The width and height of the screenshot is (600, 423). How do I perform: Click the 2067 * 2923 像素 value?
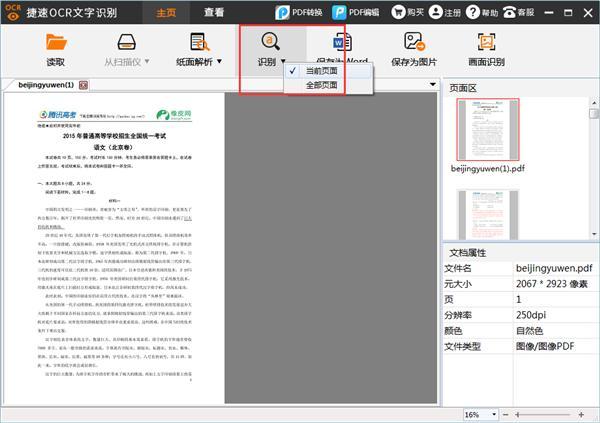click(x=552, y=284)
